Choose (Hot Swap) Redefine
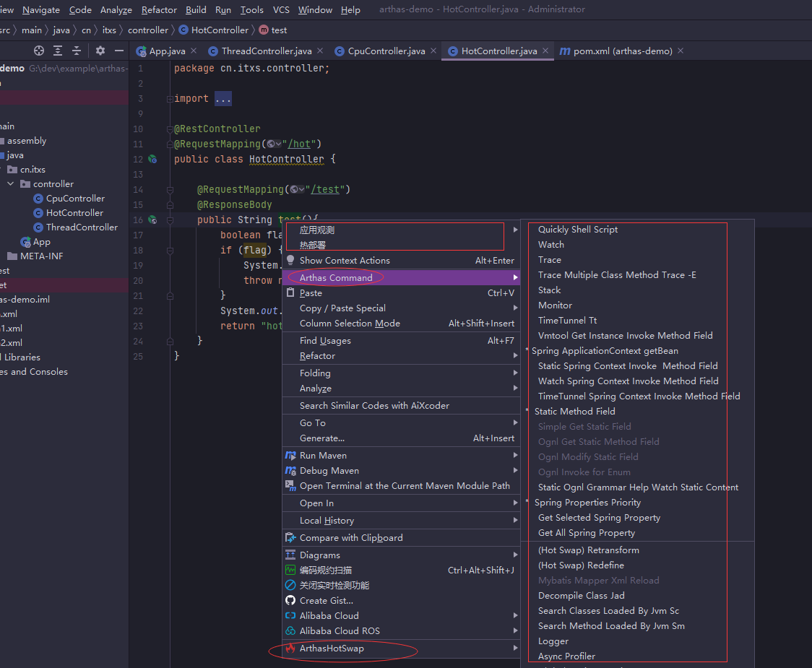This screenshot has height=668, width=812. pyautogui.click(x=581, y=565)
